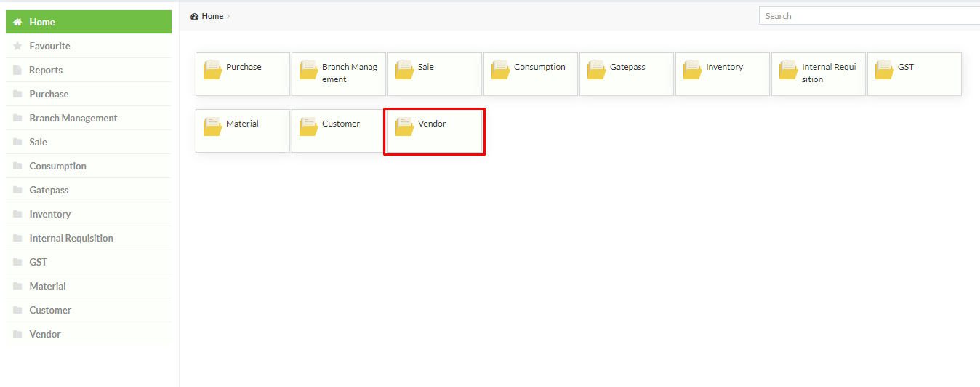
Task: Open the Vendor tile label
Action: click(432, 124)
